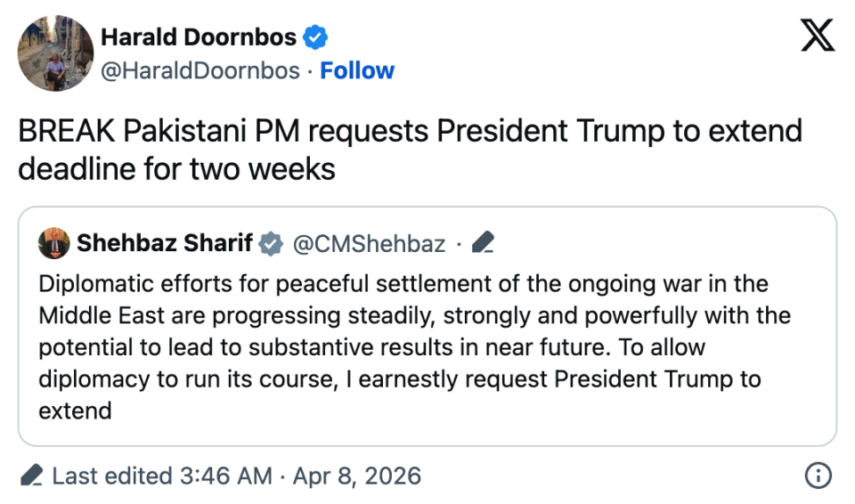Click the truncated word 'extend' ending the quote

(75, 411)
